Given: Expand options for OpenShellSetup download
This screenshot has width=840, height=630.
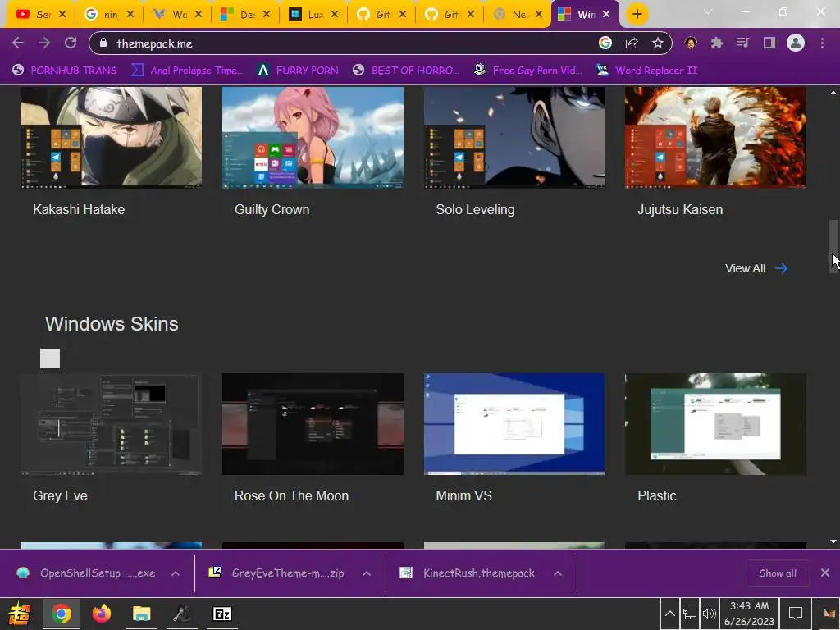Looking at the screenshot, I should point(176,573).
